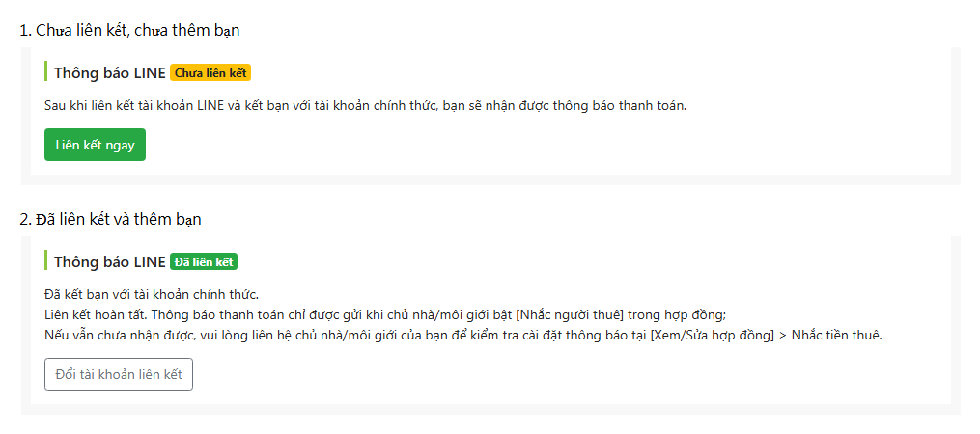Click green accent bar in linked card title
Viewport: 980px width, 434px height.
pos(45,260)
